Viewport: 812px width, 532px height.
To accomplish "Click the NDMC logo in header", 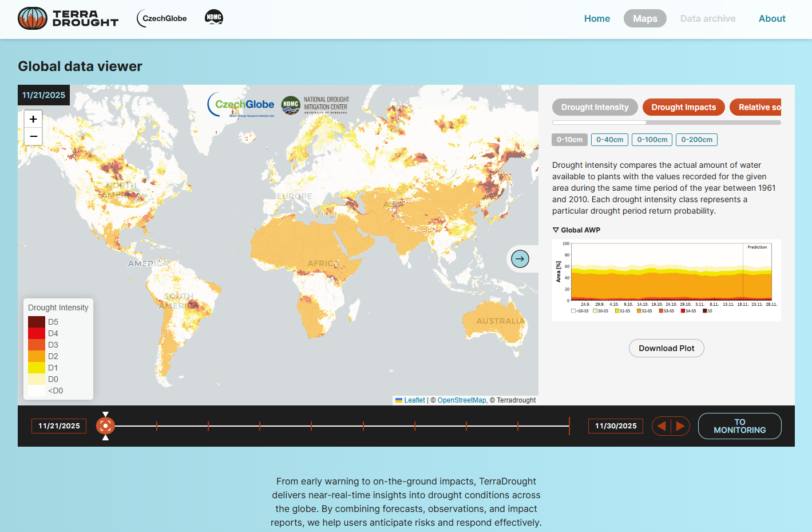I will coord(214,18).
